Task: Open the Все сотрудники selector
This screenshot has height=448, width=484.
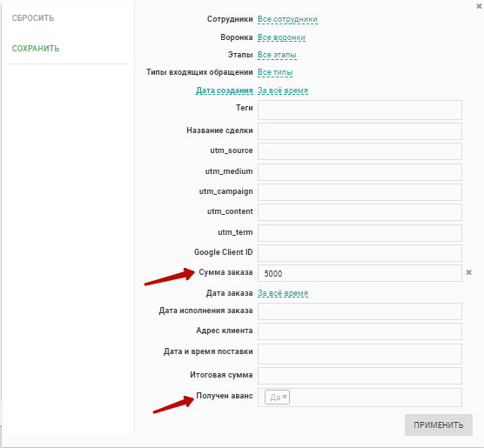Action: (x=287, y=19)
